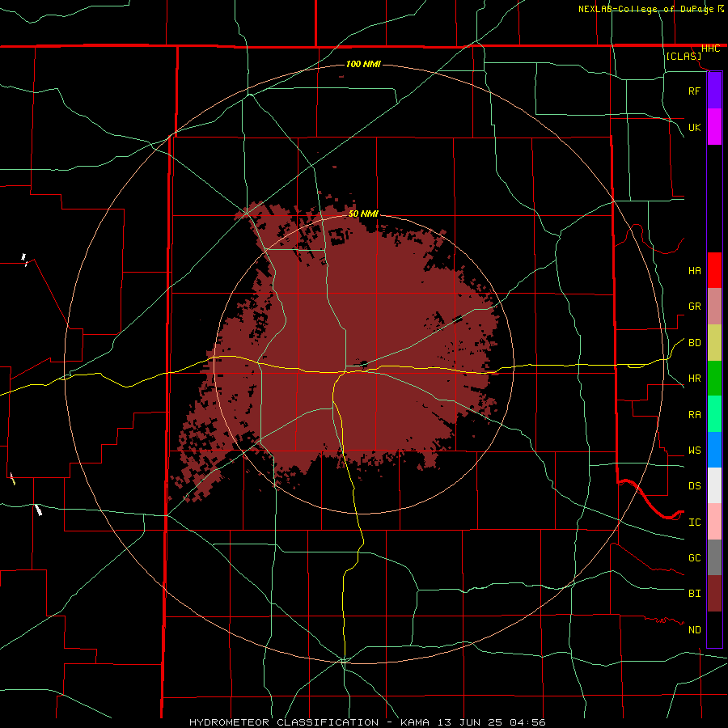Viewport: 728px width, 728px height.
Task: Click the GR legend label
Action: [694, 306]
